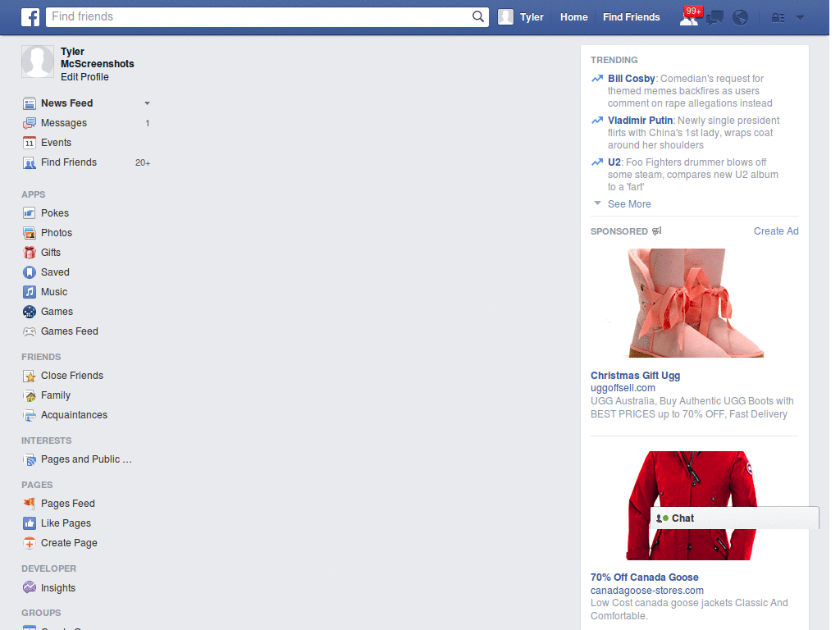Click the Create Page plus icon

coord(30,543)
